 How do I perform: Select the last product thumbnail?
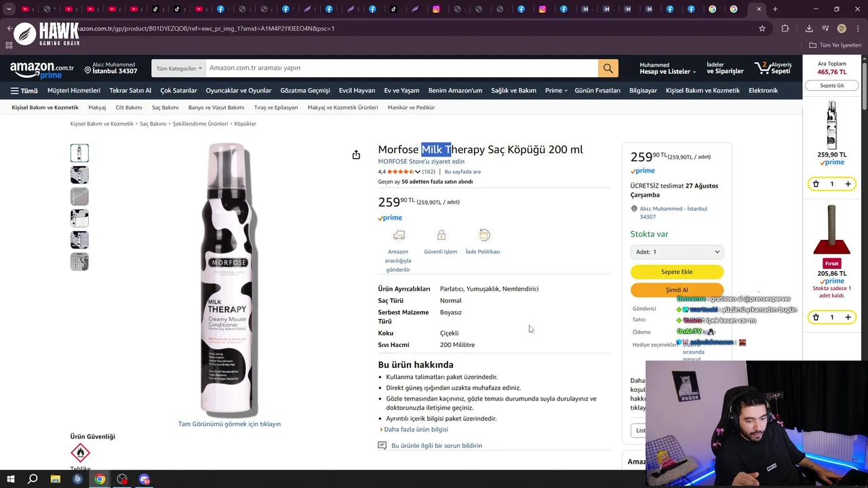point(79,262)
